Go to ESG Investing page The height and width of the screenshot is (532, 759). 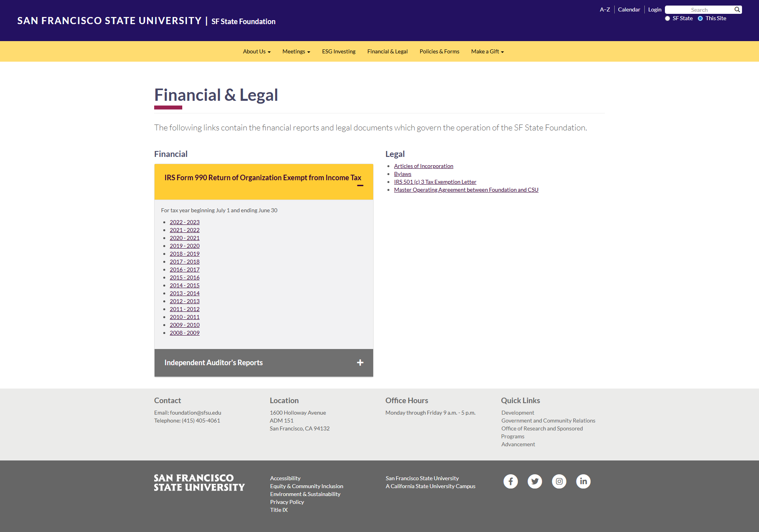pos(339,51)
